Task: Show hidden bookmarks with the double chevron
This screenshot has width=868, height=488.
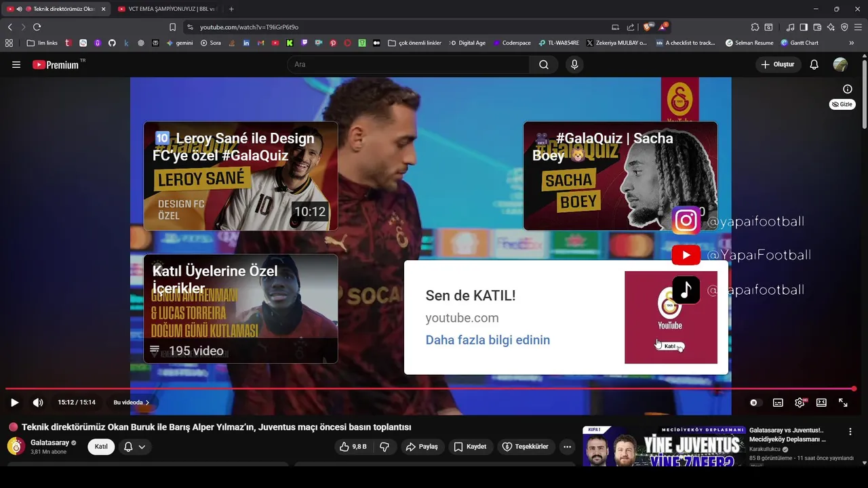Action: pyautogui.click(x=852, y=43)
